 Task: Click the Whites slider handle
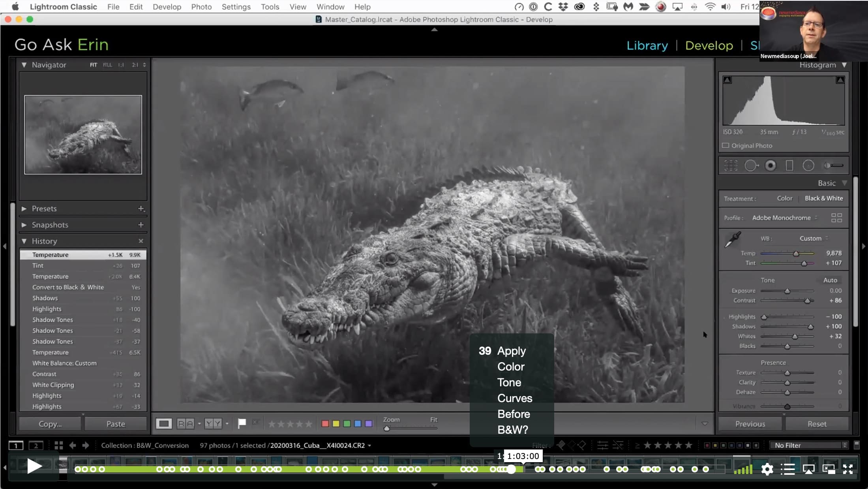click(795, 337)
